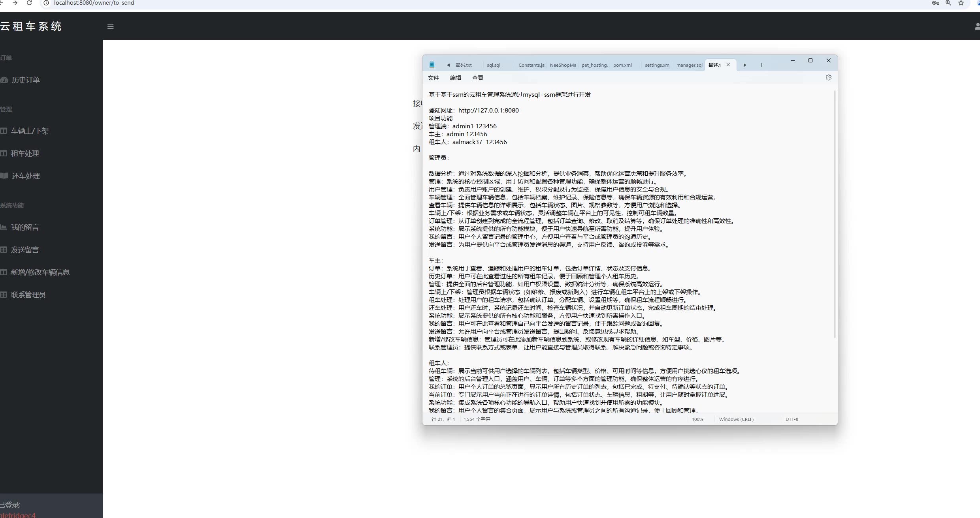Click the password key icon in address bar
This screenshot has width=980, height=518.
935,3
